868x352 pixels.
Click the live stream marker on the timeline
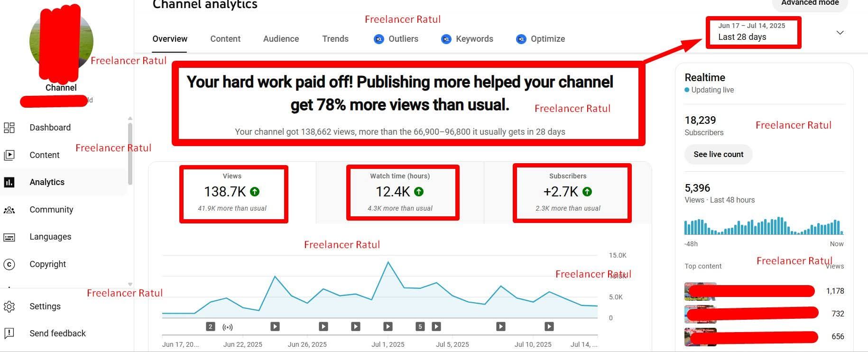[x=228, y=327]
